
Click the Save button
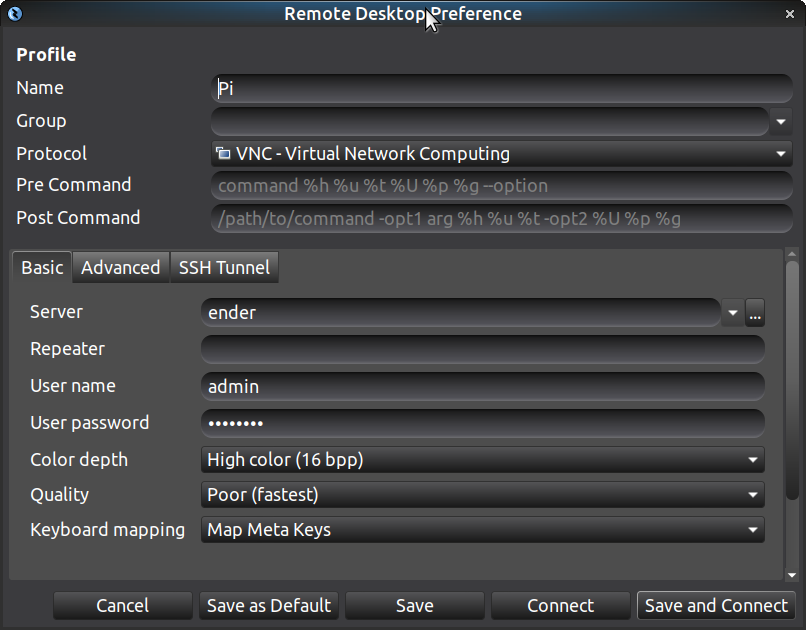pyautogui.click(x=414, y=606)
